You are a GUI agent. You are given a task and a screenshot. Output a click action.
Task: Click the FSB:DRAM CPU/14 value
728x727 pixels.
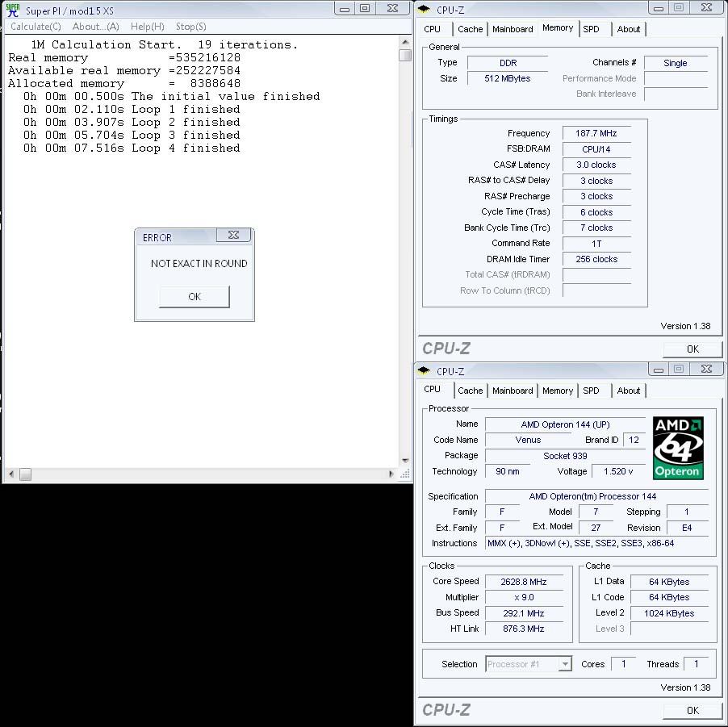[x=596, y=149]
